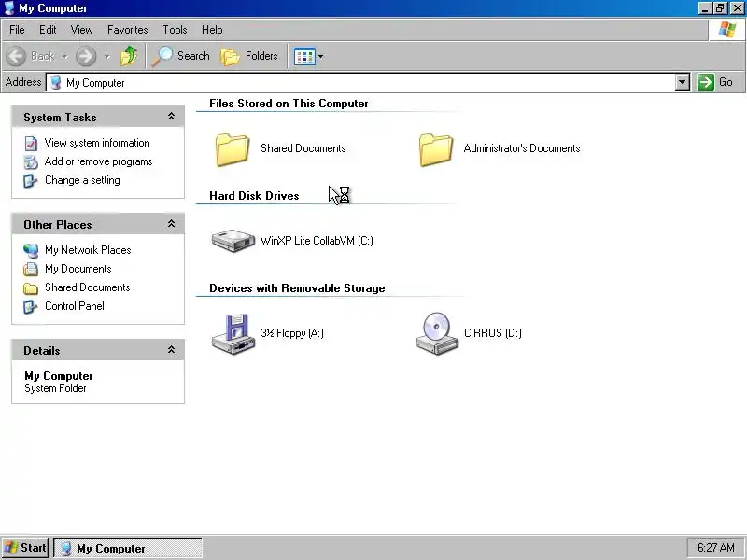Click '3½ Floppy (A:)' label

292,333
